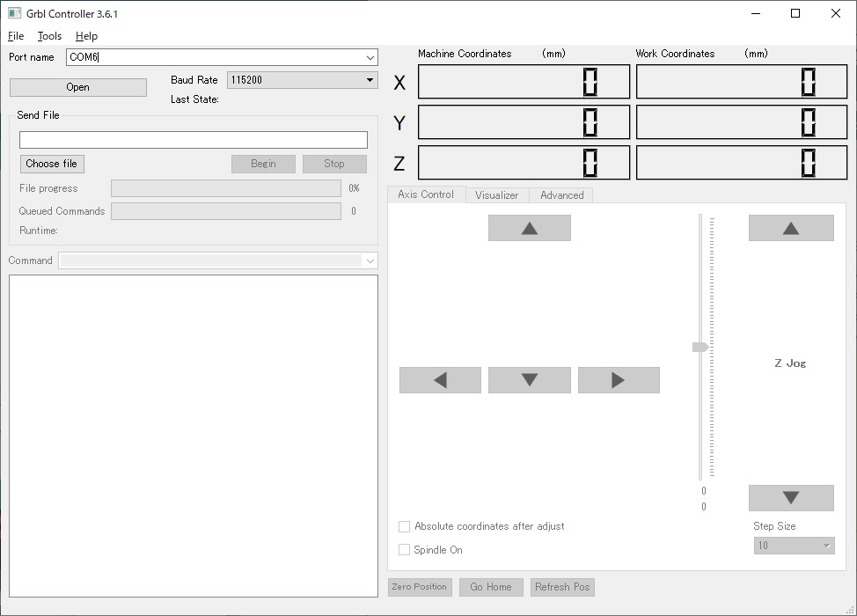Screen dimensions: 857x616
Task: Expand the Port name dropdown
Action: pyautogui.click(x=370, y=57)
